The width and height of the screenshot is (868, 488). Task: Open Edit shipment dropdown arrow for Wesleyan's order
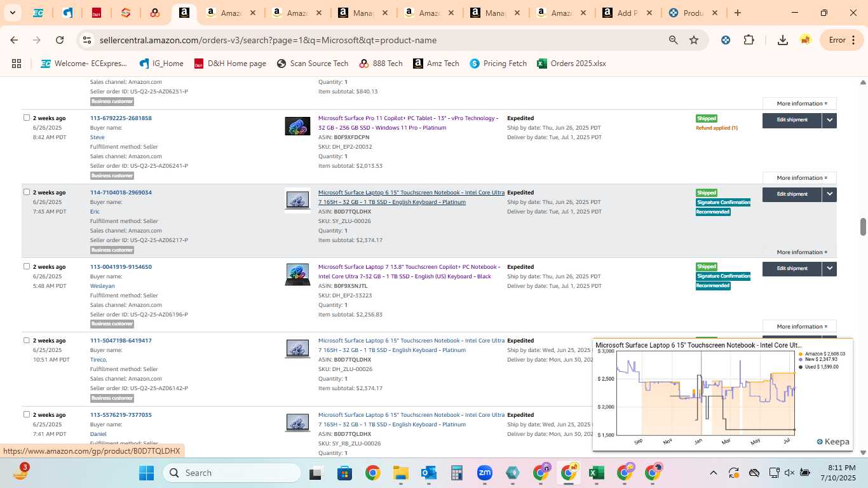[x=829, y=269]
